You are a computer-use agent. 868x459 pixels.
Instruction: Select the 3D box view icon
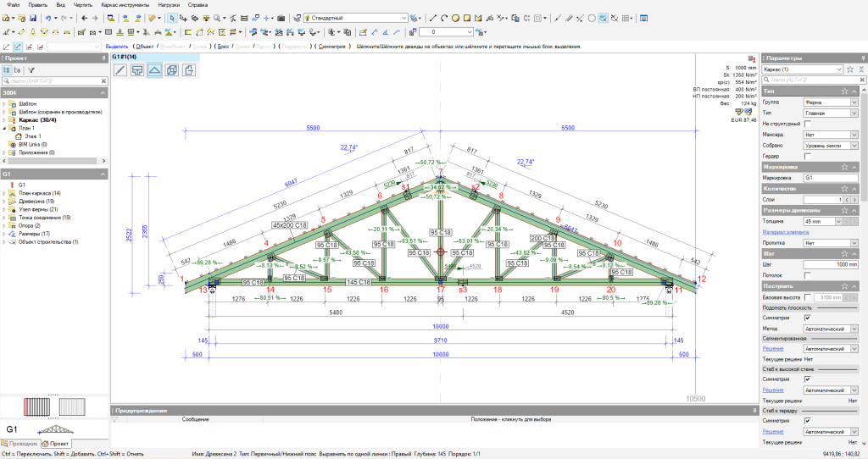tap(172, 69)
